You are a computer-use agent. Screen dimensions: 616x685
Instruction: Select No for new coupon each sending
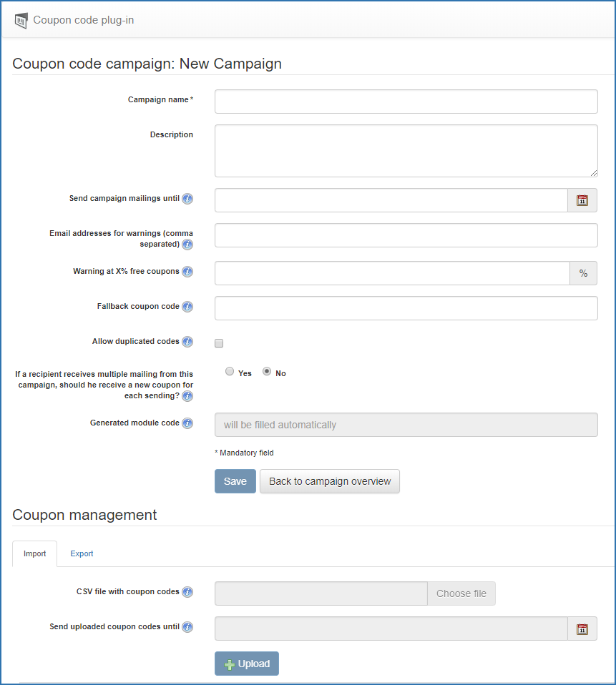click(267, 371)
